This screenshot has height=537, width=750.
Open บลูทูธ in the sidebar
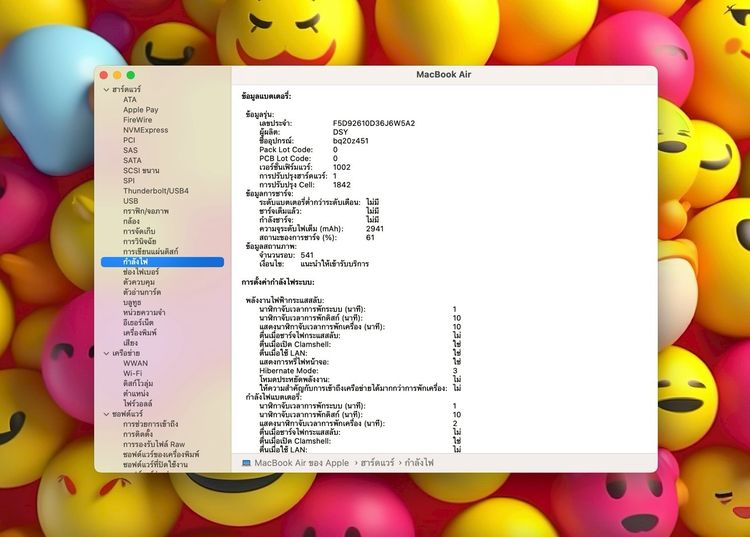tap(132, 302)
